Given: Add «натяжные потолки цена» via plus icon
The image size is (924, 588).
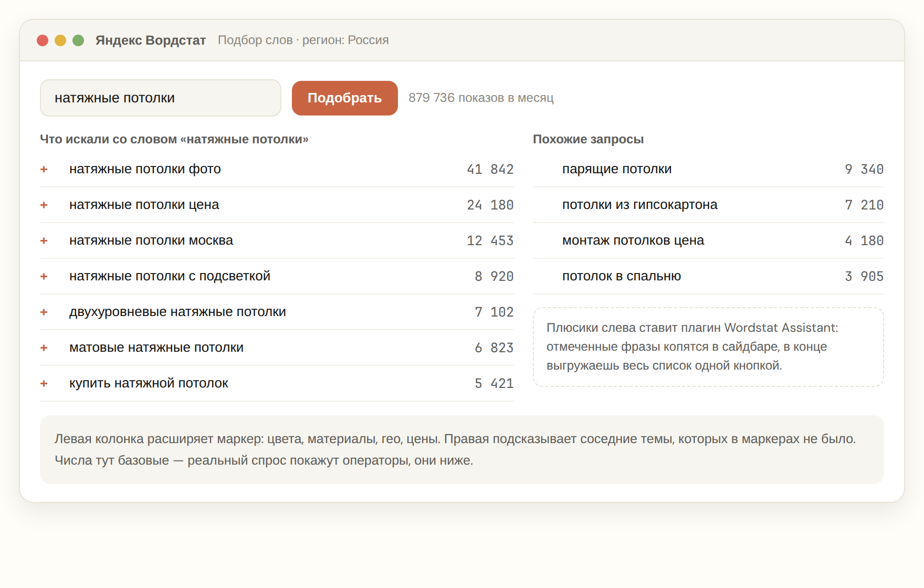Looking at the screenshot, I should [44, 205].
